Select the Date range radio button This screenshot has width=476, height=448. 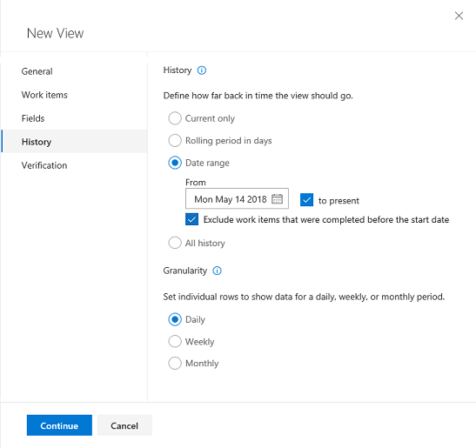pyautogui.click(x=175, y=163)
